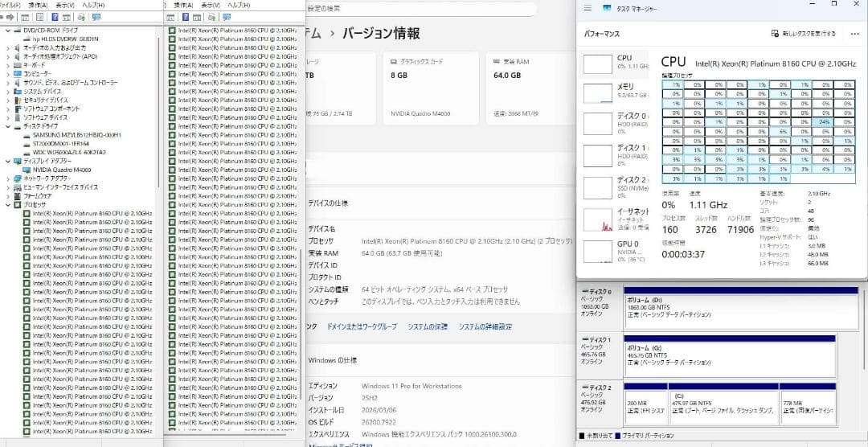
Task: Click action pane icon in second Device Manager toolbar
Action: [x=197, y=17]
